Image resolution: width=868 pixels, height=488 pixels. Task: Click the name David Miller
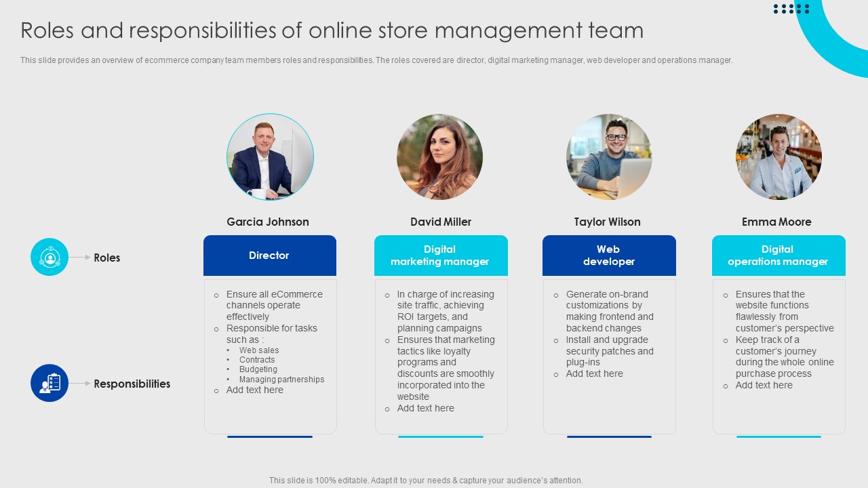tap(441, 222)
